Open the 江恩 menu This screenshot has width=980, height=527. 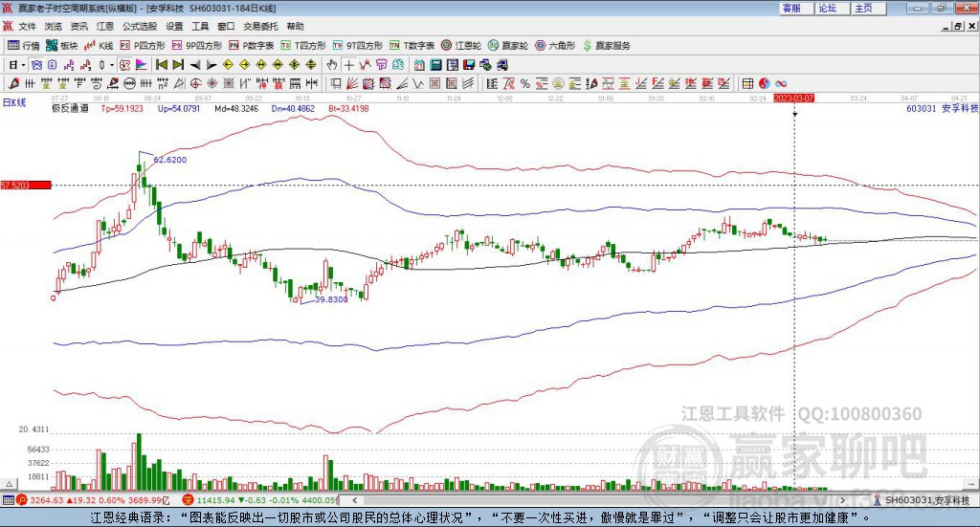(x=105, y=26)
